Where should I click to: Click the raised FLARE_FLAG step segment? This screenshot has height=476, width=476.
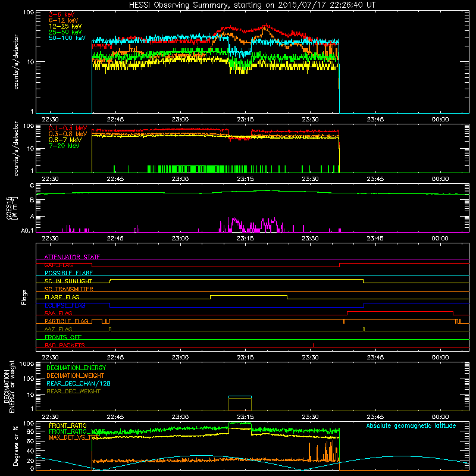point(249,295)
